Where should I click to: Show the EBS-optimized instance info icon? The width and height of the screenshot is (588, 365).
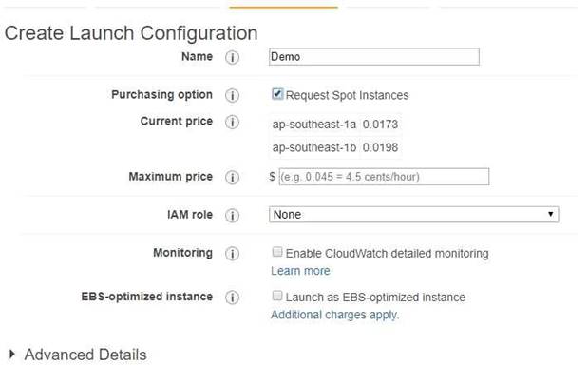click(x=232, y=298)
